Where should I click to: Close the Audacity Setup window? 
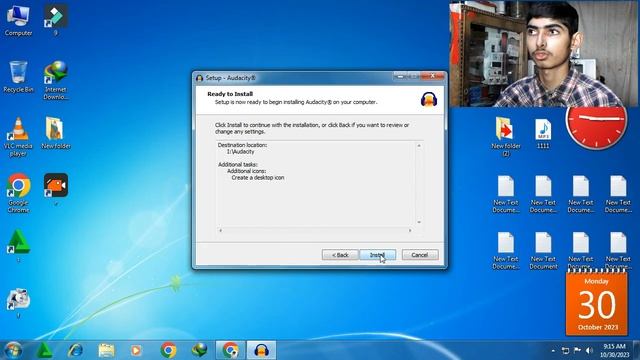click(x=432, y=76)
